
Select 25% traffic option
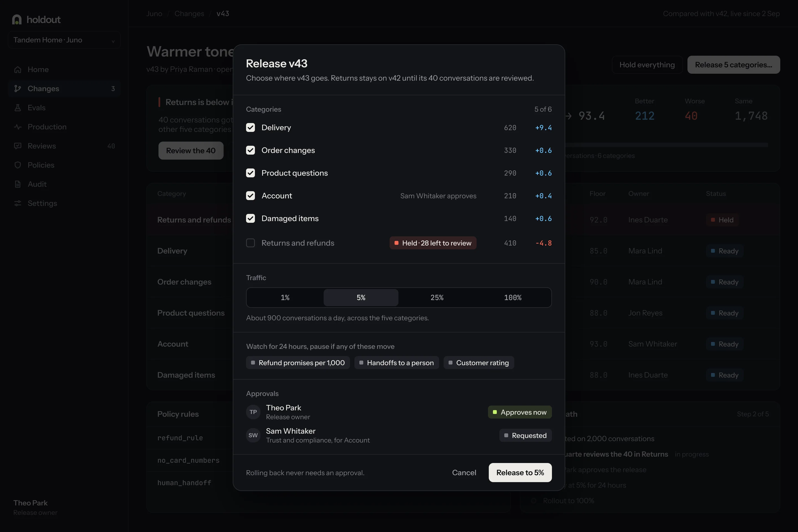(x=437, y=298)
